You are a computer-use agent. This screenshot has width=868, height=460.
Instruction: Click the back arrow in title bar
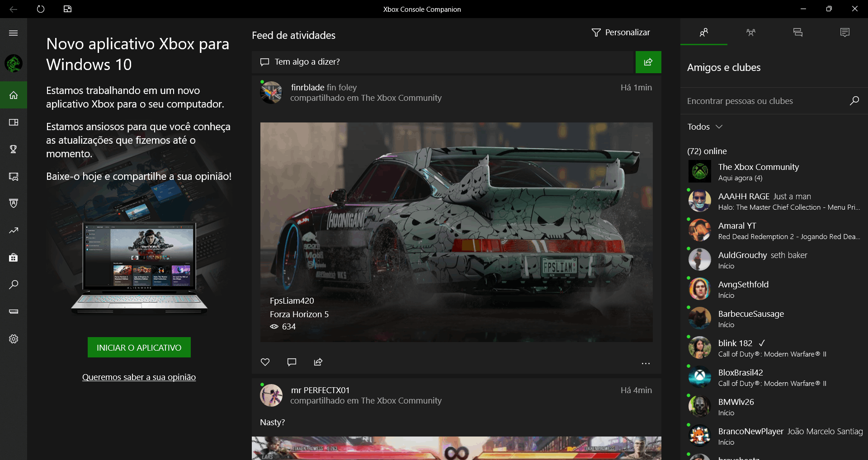14,9
